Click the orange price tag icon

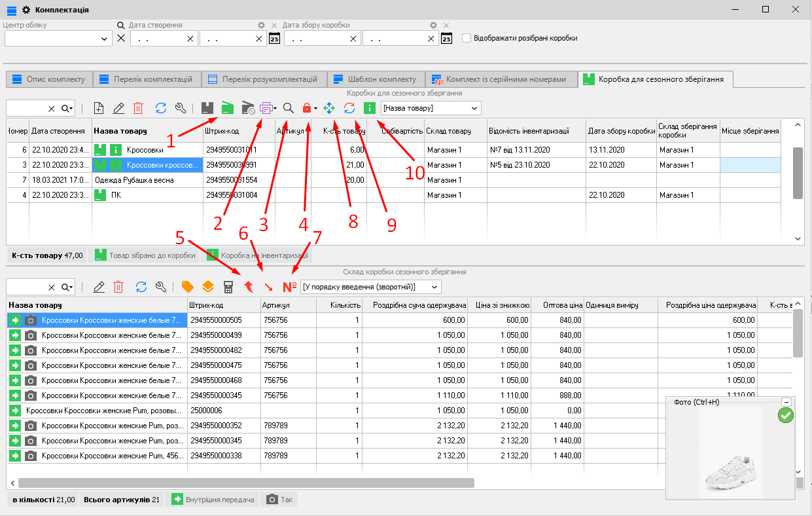click(188, 287)
